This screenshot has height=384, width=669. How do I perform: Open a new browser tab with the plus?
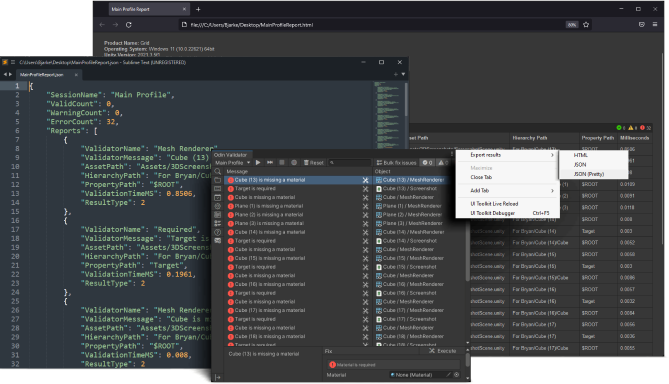[x=198, y=9]
